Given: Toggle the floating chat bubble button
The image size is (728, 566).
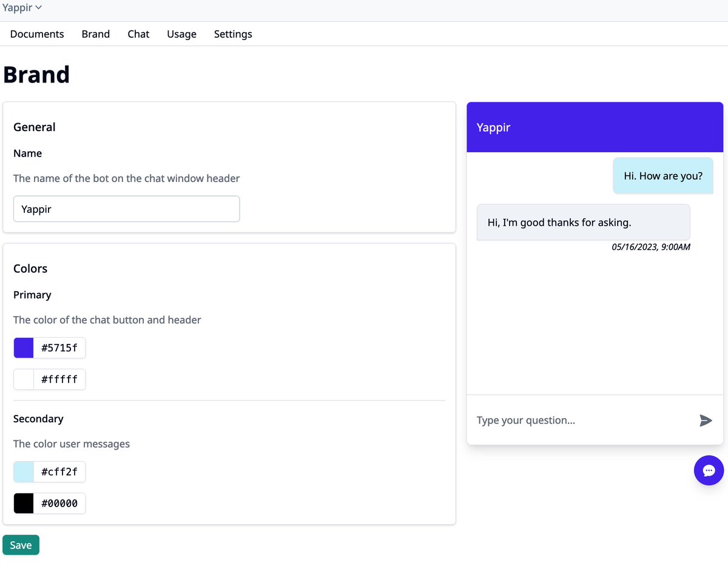Looking at the screenshot, I should 709,470.
